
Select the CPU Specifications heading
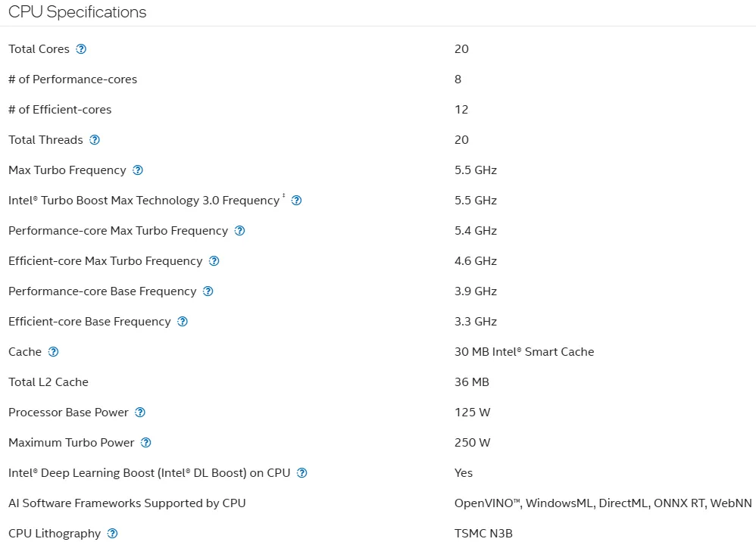coord(77,12)
